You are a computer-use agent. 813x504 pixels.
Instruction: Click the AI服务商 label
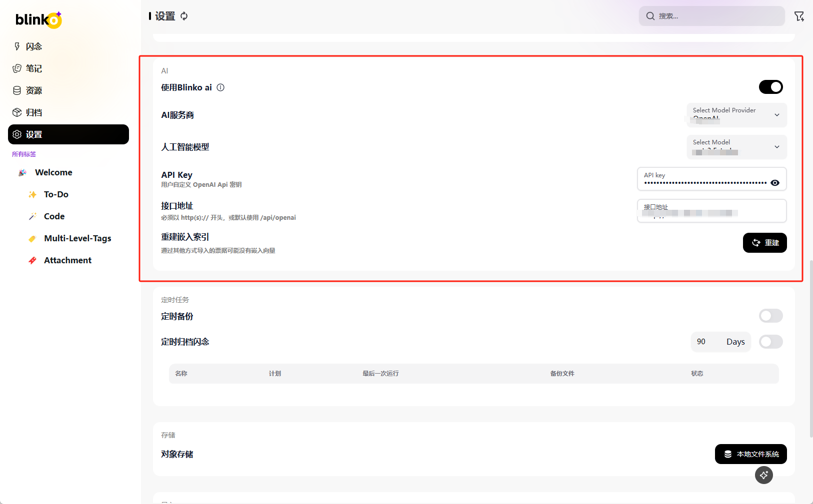coord(177,115)
